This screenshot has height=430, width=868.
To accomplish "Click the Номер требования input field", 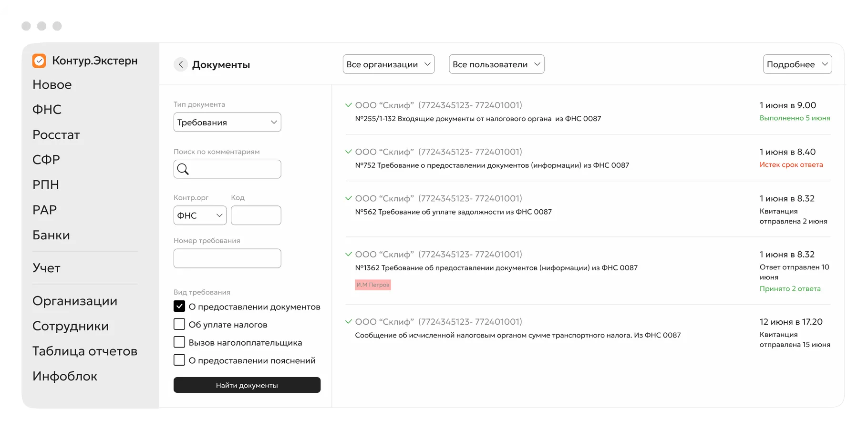I will [x=227, y=258].
